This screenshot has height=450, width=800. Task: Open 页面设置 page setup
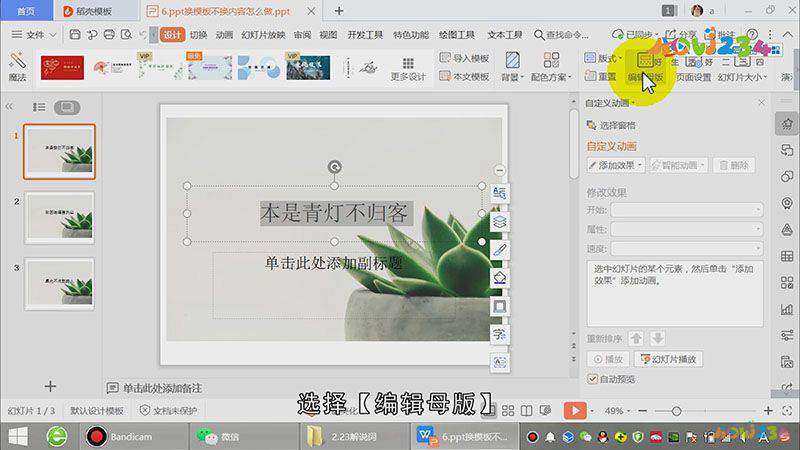click(x=693, y=77)
